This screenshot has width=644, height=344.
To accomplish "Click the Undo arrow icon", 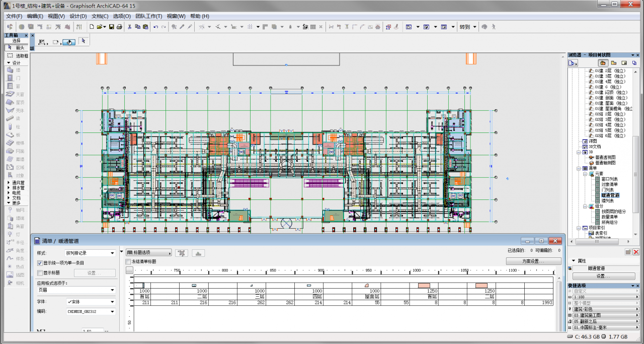I will [x=155, y=27].
